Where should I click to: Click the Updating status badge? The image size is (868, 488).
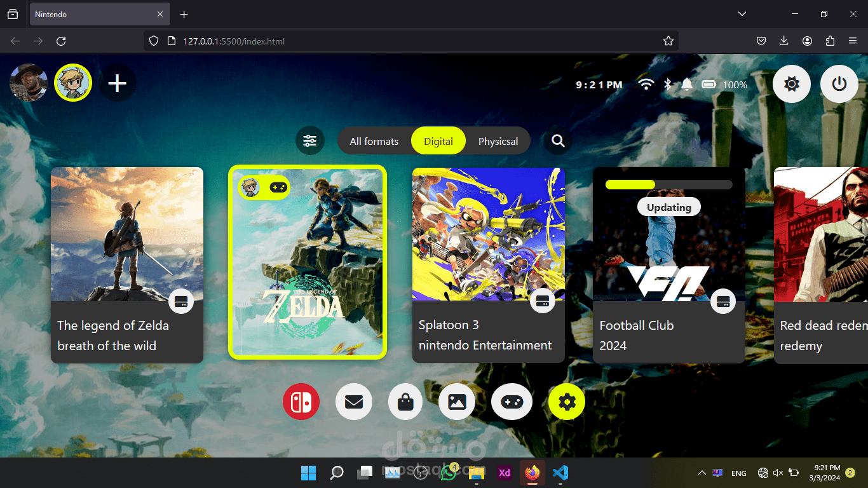coord(669,207)
